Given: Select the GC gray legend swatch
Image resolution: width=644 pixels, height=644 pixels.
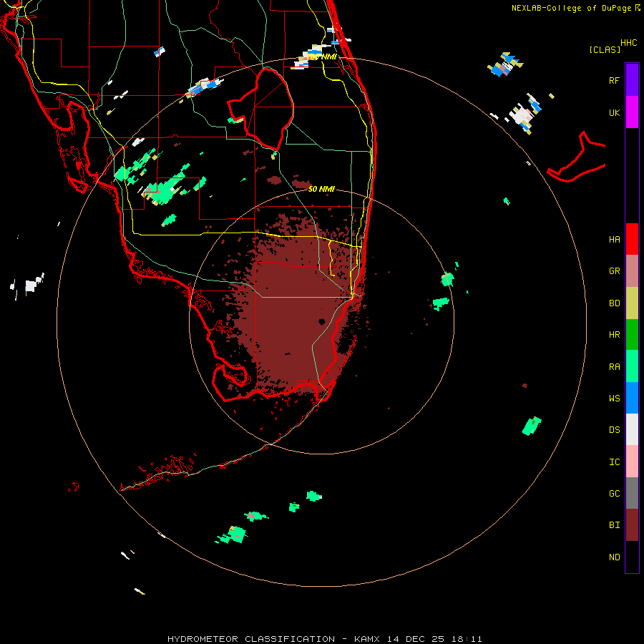Looking at the screenshot, I should click(x=632, y=493).
